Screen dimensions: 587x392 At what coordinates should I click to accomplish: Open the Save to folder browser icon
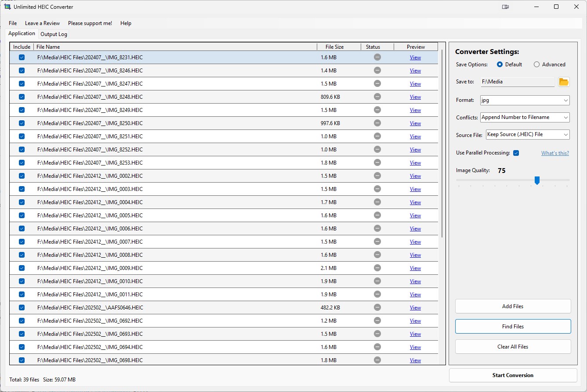coord(564,82)
